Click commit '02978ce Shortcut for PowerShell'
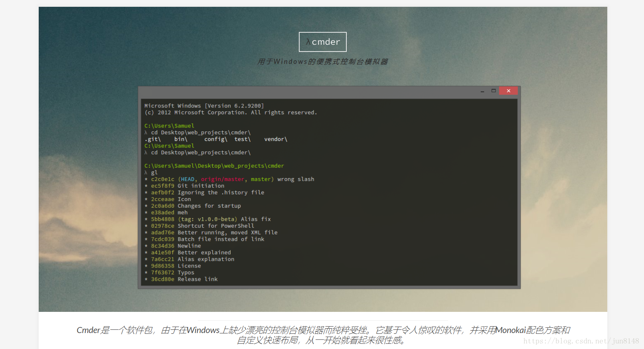This screenshot has height=349, width=644. click(x=199, y=226)
